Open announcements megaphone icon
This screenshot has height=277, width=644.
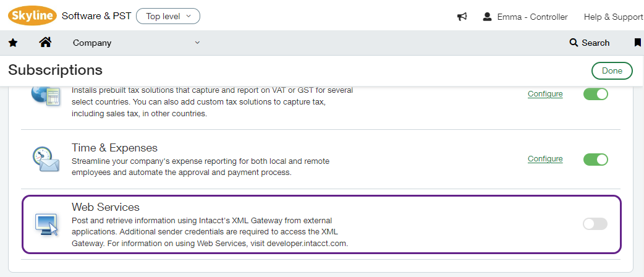tap(462, 17)
